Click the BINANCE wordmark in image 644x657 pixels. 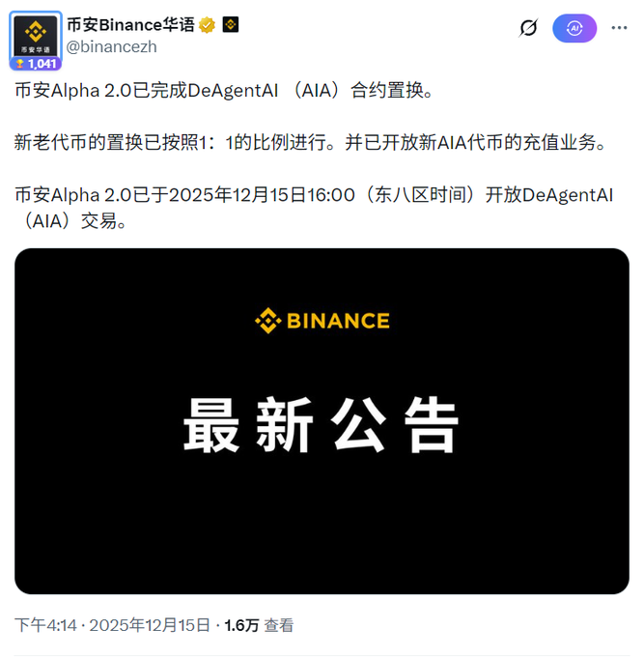pyautogui.click(x=338, y=321)
